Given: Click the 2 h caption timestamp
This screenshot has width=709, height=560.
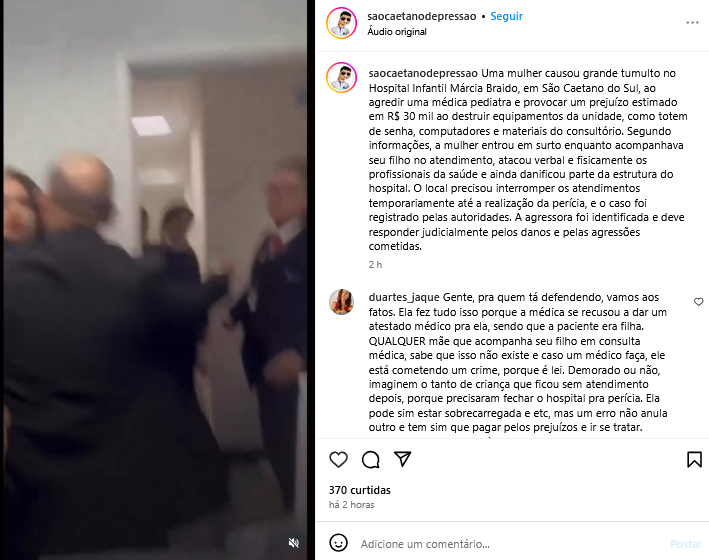Looking at the screenshot, I should (x=375, y=265).
